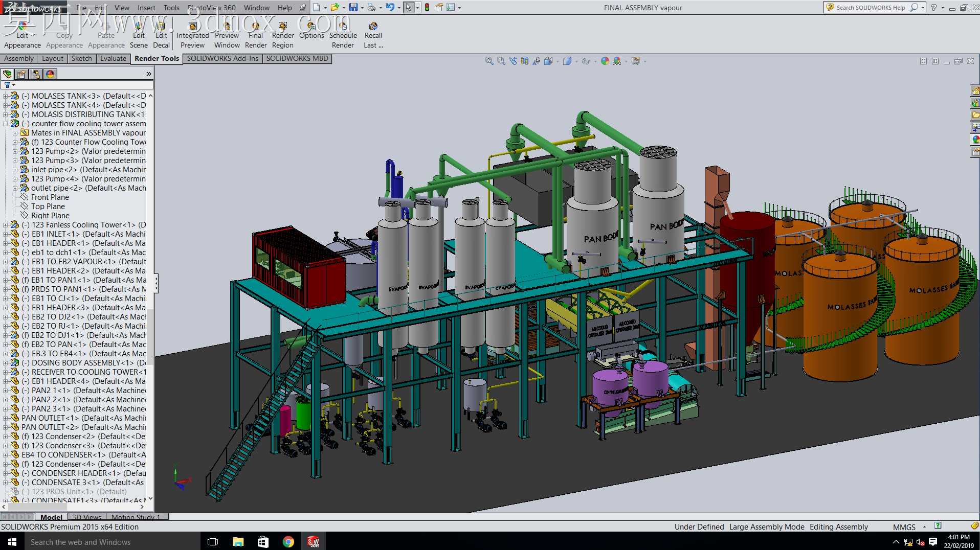Click the Open file icon
Screen dimensions: 980x550
pyautogui.click(x=335, y=8)
